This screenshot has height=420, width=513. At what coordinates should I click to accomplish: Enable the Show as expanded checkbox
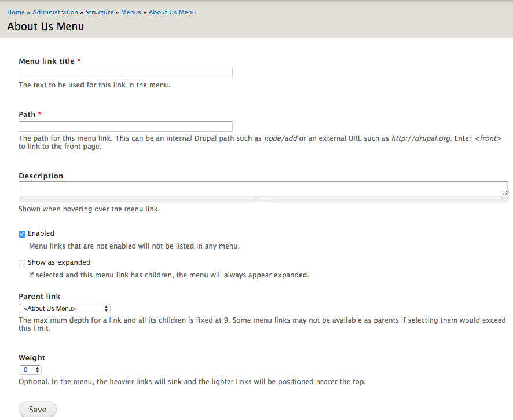22,263
